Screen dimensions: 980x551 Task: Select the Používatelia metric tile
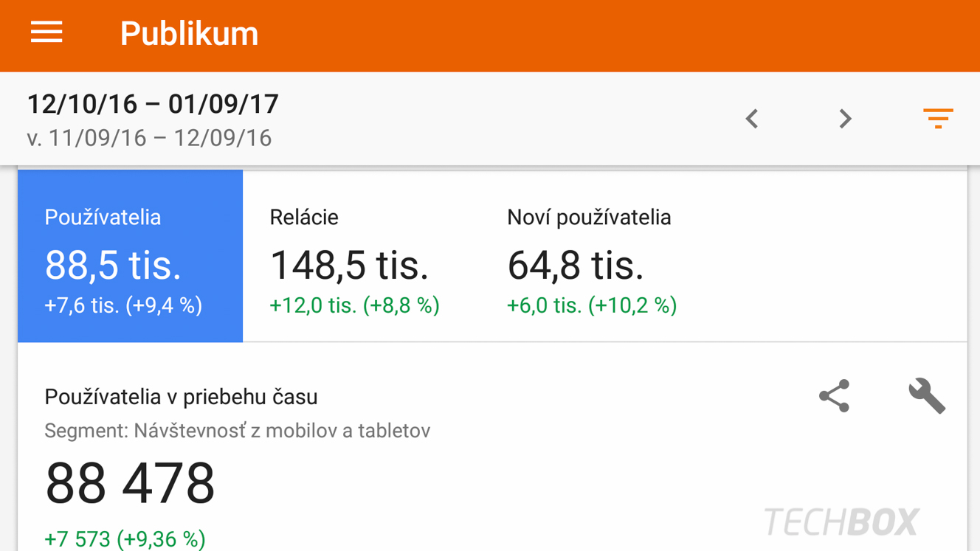pos(130,256)
